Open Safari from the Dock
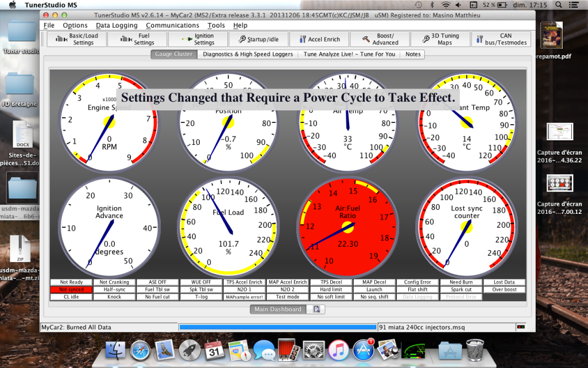588x368 pixels. click(140, 350)
